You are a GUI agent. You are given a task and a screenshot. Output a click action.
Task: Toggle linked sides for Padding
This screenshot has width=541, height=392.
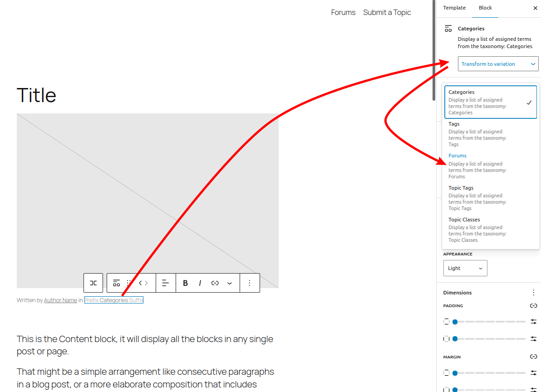pyautogui.click(x=533, y=306)
